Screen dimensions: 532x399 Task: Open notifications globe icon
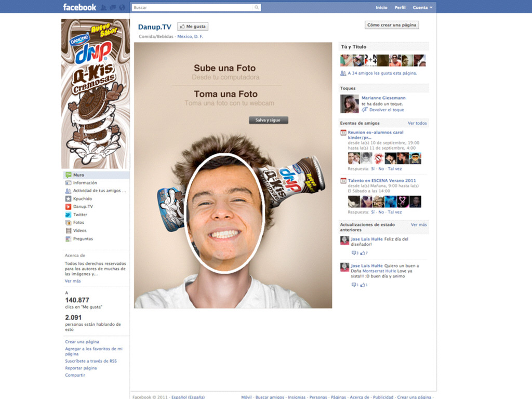pyautogui.click(x=122, y=7)
